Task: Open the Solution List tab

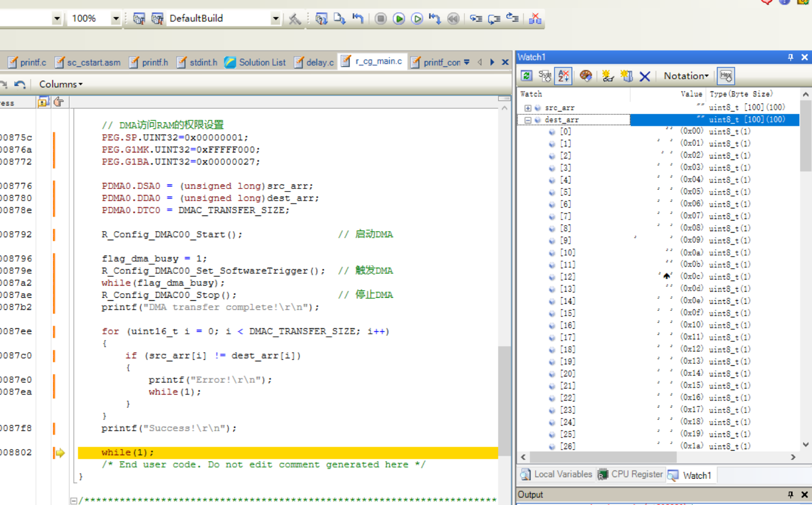Action: (255, 62)
